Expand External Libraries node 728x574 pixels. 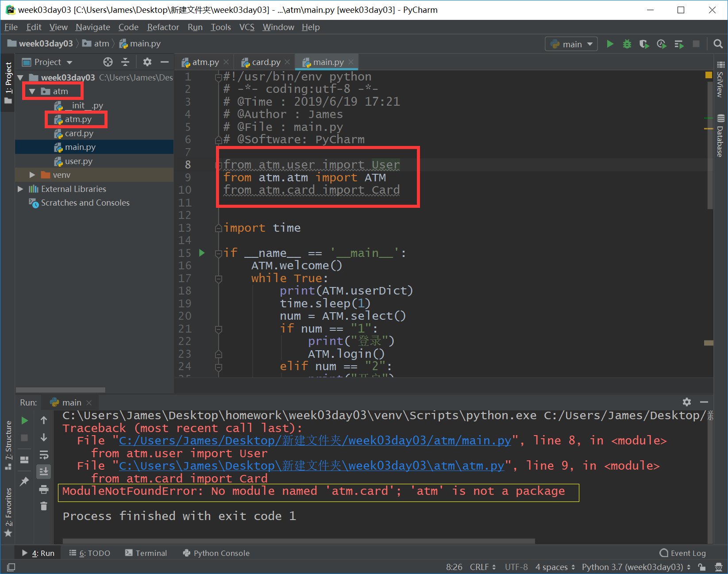coord(20,189)
